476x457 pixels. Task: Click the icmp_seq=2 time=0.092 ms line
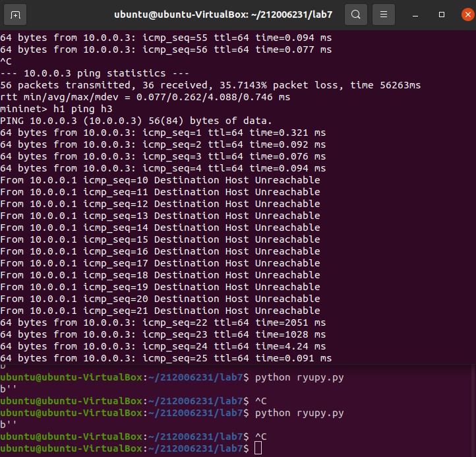point(163,144)
